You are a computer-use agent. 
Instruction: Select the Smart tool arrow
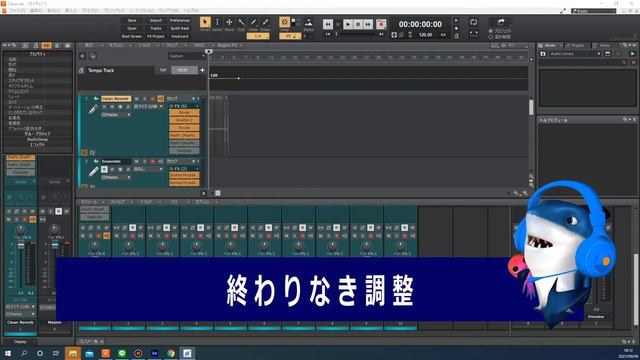pyautogui.click(x=205, y=22)
